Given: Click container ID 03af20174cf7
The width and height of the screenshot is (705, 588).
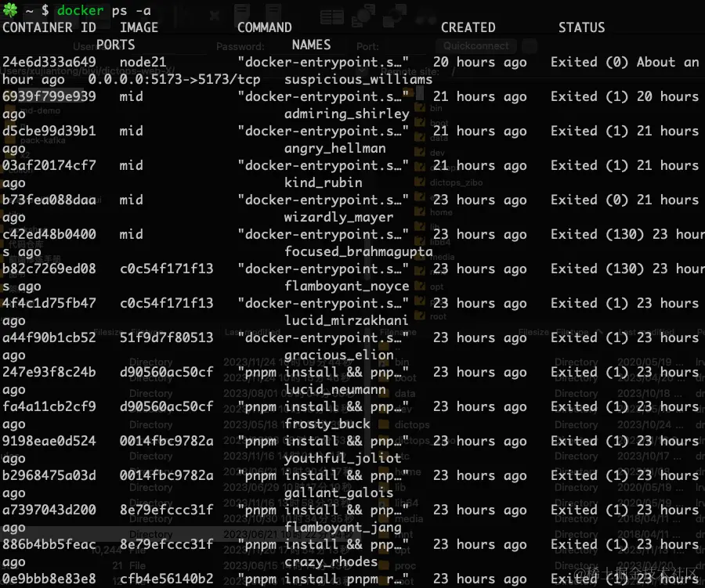Looking at the screenshot, I should [x=49, y=165].
